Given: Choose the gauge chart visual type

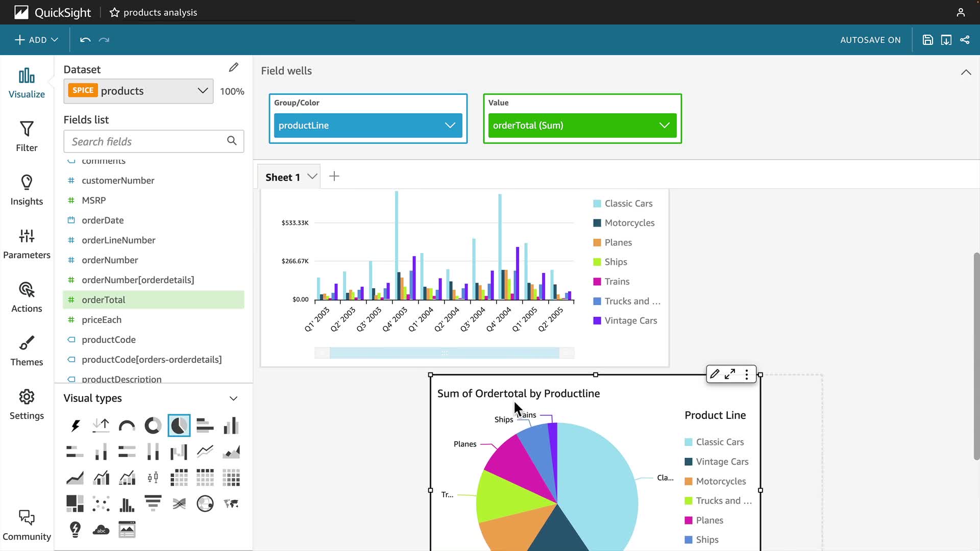Looking at the screenshot, I should (127, 425).
